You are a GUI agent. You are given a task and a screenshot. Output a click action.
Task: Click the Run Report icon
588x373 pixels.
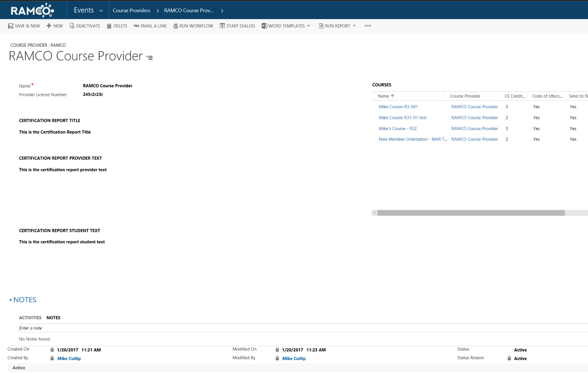[321, 26]
